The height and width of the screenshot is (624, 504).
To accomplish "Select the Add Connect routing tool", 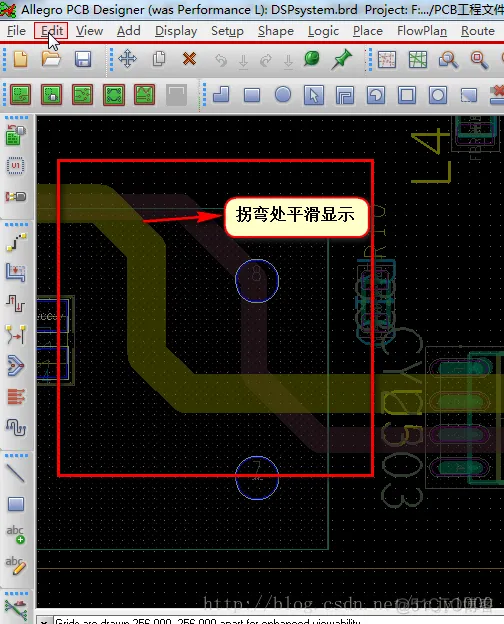I will point(16,242).
